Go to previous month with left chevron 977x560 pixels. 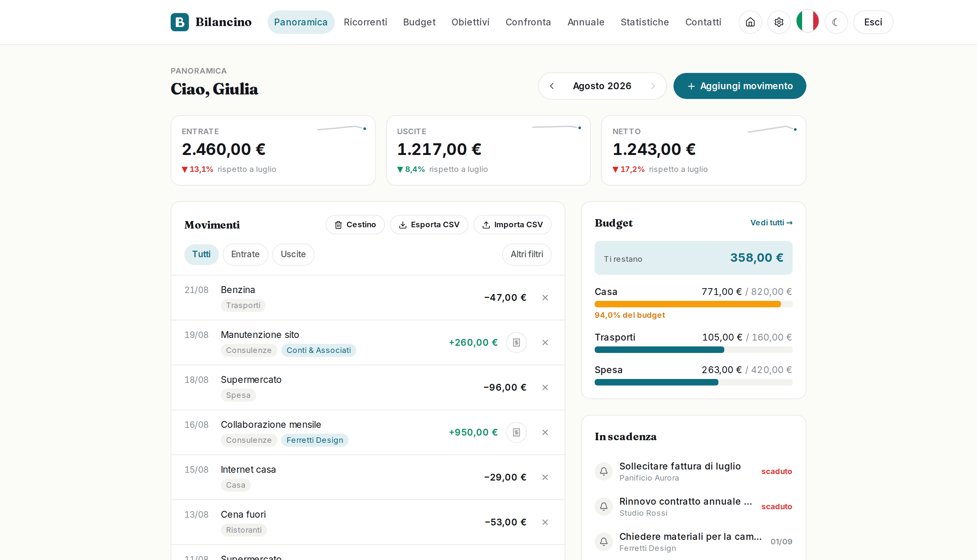pyautogui.click(x=552, y=86)
